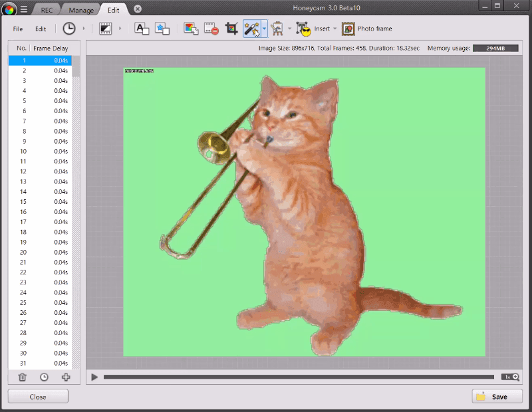
Task: Click the clock icon below frame list
Action: (44, 377)
